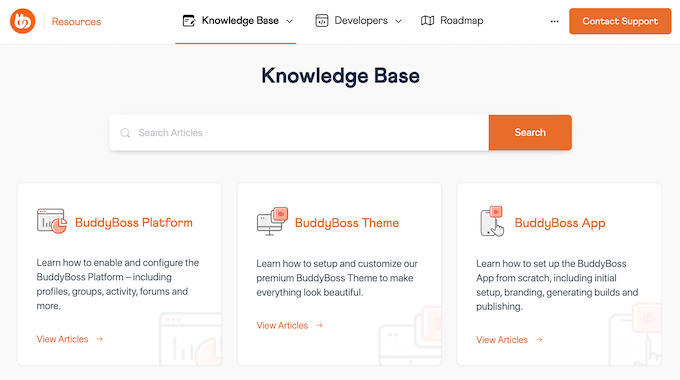The image size is (680, 380).
Task: Click the Roadmap map icon
Action: (427, 20)
